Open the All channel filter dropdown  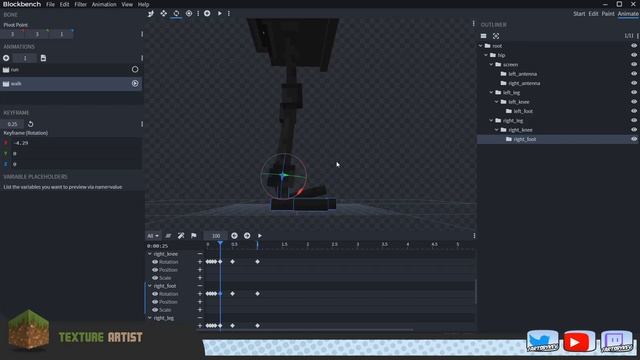pos(153,236)
